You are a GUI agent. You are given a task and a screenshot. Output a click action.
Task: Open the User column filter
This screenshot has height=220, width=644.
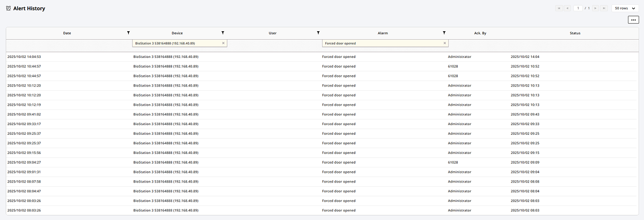(318, 33)
